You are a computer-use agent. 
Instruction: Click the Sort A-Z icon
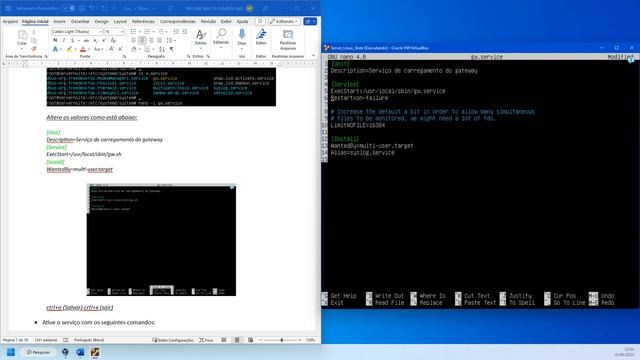162,49
